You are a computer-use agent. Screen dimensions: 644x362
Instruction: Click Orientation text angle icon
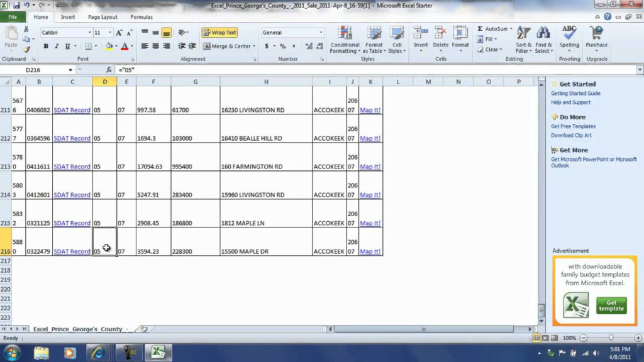(182, 33)
